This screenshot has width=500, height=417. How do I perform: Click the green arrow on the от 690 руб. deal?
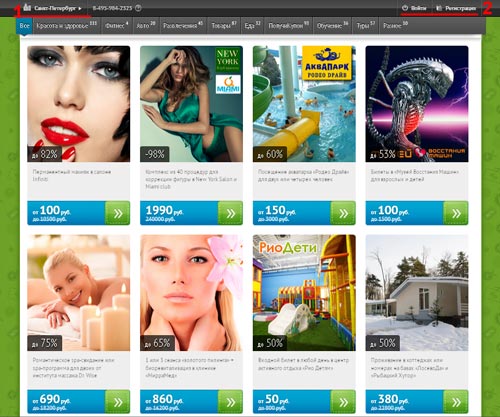[118, 402]
